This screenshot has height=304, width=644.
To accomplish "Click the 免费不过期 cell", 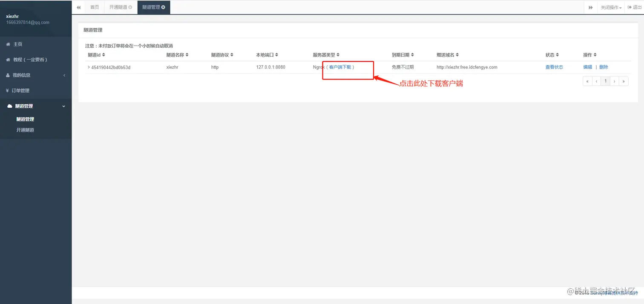I will [x=403, y=67].
